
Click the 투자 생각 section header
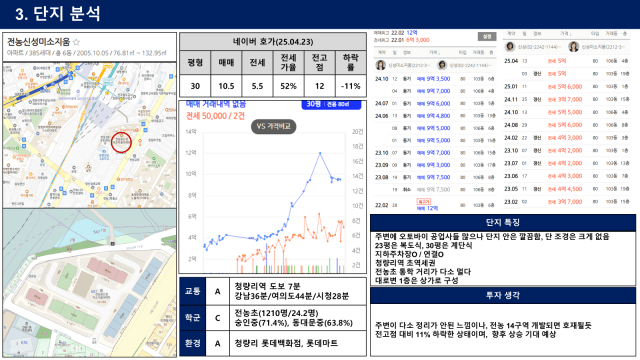(503, 295)
